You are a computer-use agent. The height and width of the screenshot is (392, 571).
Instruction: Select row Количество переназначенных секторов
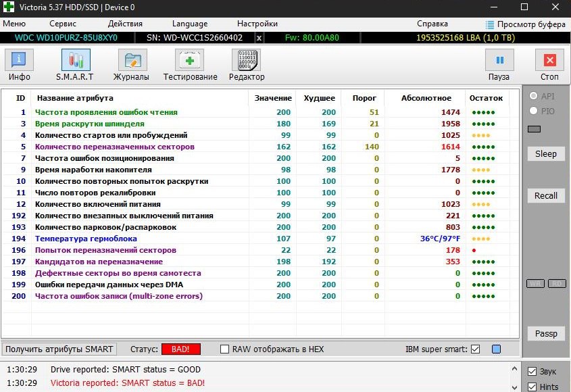tap(260, 147)
